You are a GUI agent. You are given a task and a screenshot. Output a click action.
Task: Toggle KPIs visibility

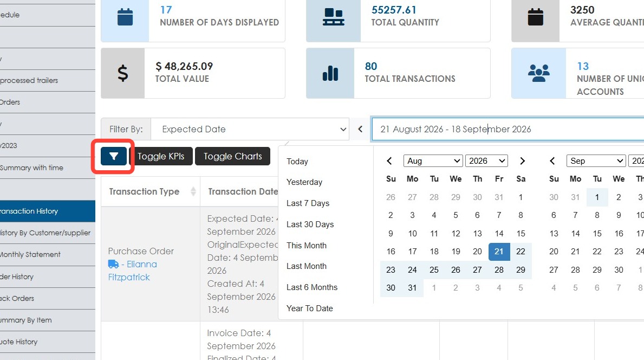coord(160,156)
